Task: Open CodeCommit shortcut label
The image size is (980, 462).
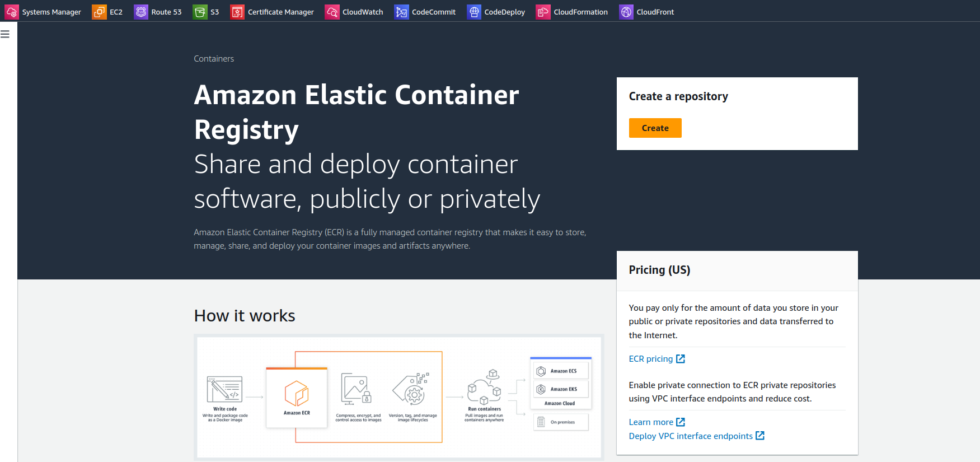Action: tap(434, 12)
